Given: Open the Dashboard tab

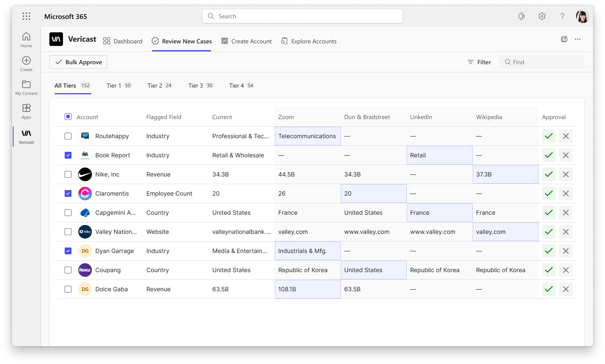Looking at the screenshot, I should 123,41.
